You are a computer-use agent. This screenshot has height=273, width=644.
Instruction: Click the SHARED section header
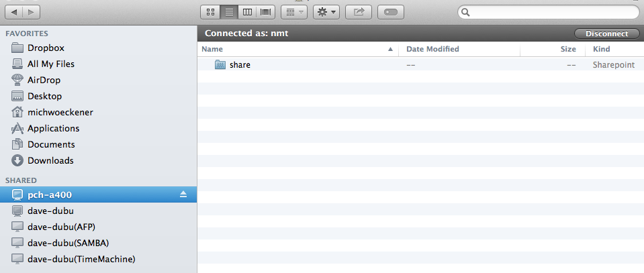tap(21, 180)
